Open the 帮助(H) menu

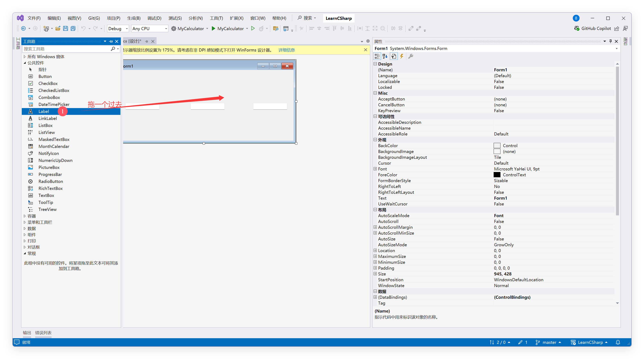279,18
